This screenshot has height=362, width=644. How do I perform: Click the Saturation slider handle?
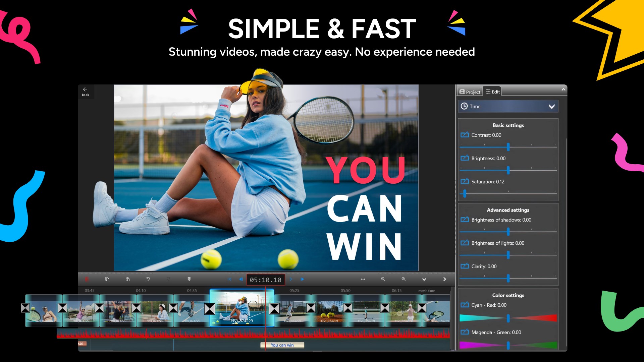(465, 193)
